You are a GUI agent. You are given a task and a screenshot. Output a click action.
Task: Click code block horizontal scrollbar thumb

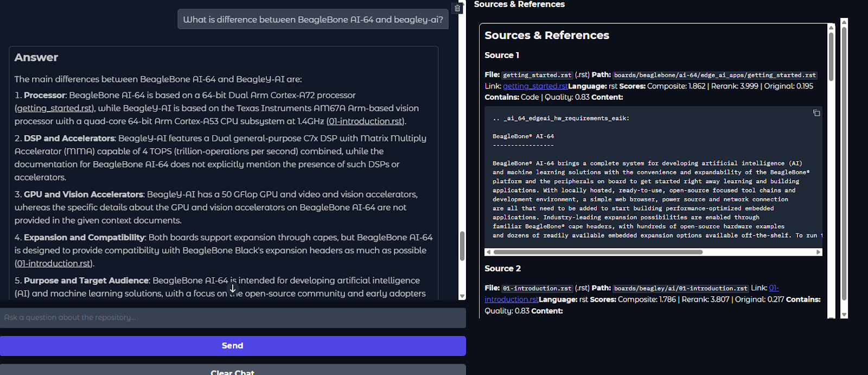(x=598, y=252)
